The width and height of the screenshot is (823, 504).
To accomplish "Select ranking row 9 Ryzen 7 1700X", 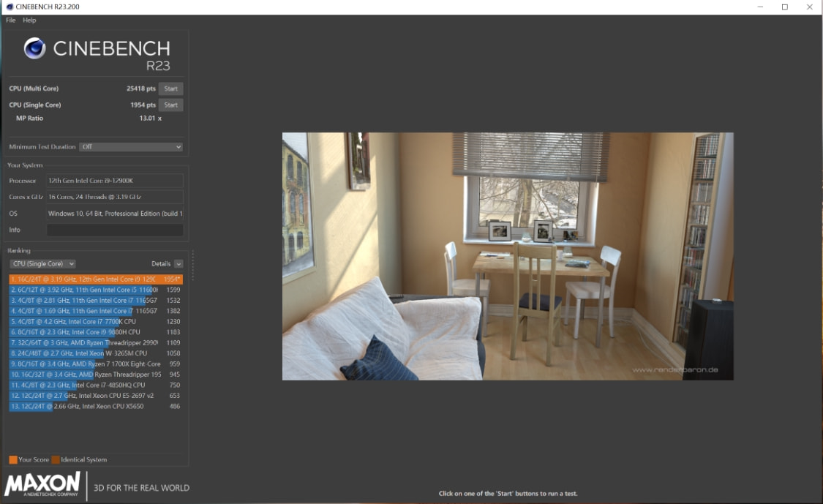I will pyautogui.click(x=96, y=364).
